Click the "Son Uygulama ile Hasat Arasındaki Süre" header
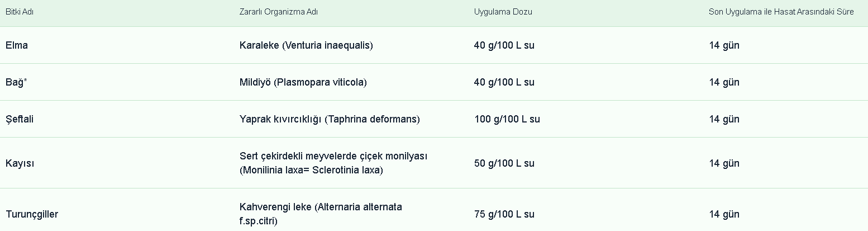This screenshot has width=868, height=231. (x=781, y=12)
